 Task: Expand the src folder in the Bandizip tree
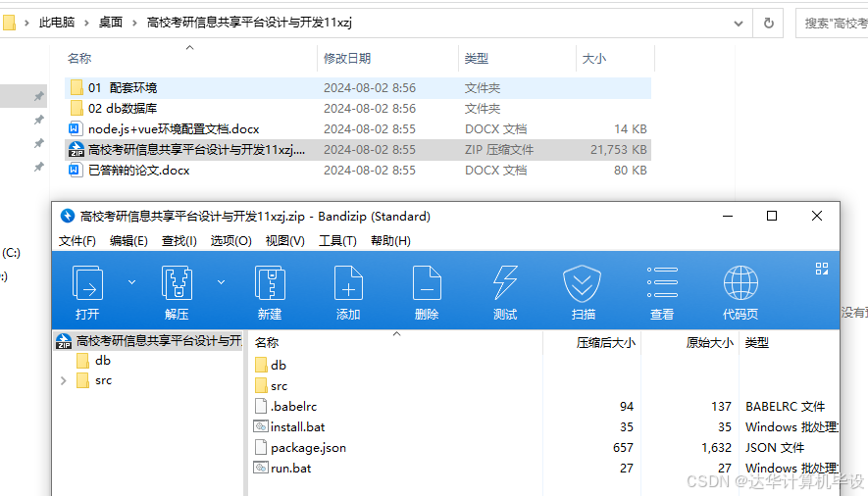pos(63,380)
